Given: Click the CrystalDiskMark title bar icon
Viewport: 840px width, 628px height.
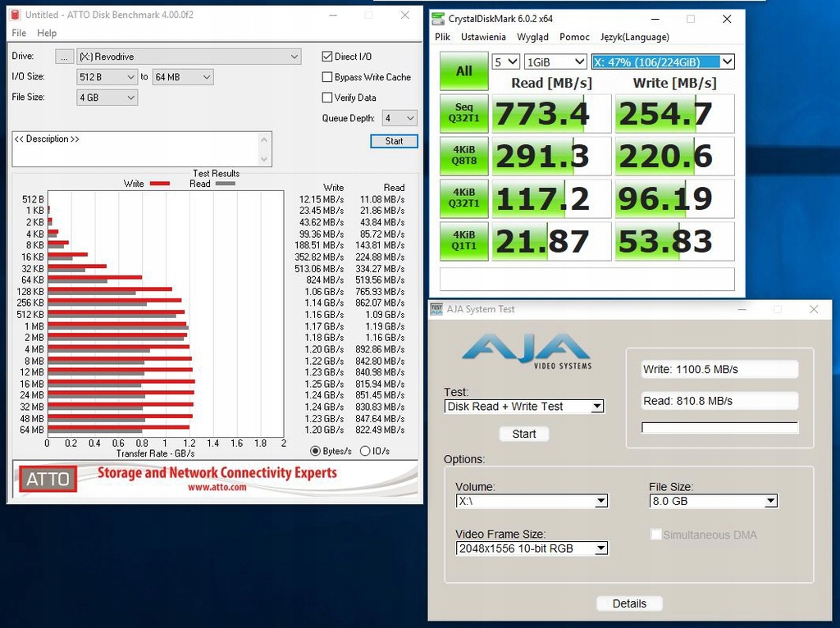Looking at the screenshot, I should (x=438, y=19).
